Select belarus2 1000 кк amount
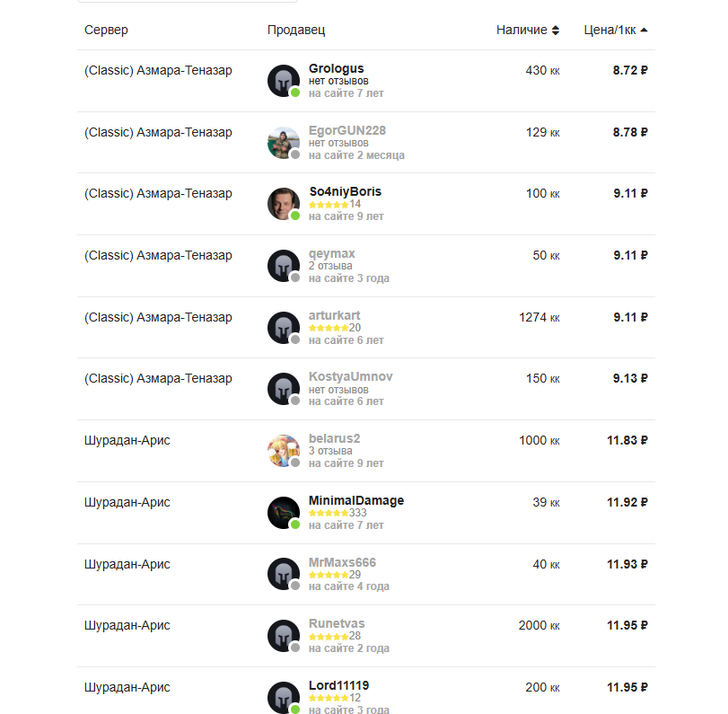 [x=539, y=440]
